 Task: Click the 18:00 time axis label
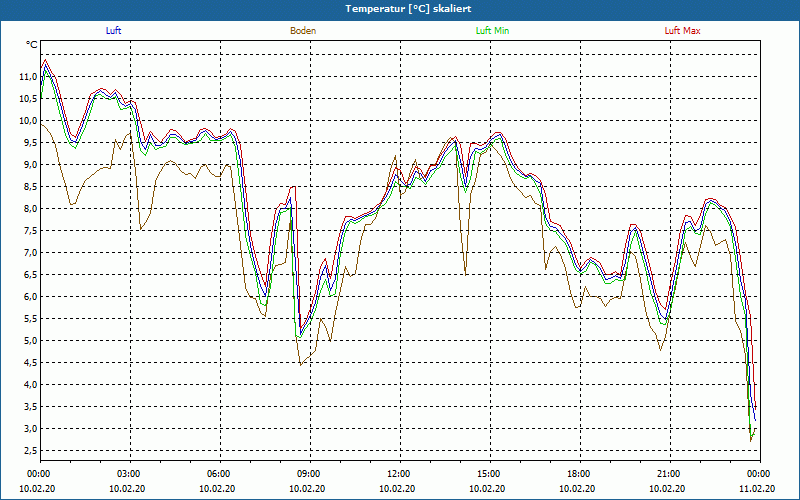point(580,473)
